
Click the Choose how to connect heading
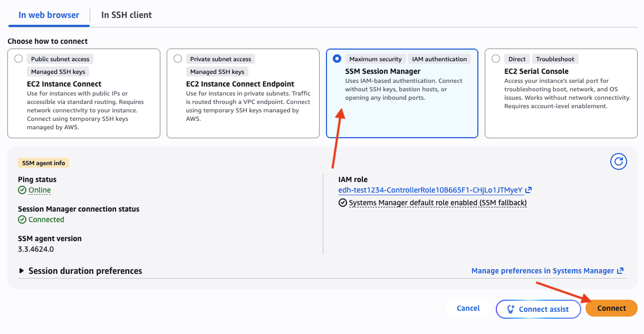(x=47, y=41)
